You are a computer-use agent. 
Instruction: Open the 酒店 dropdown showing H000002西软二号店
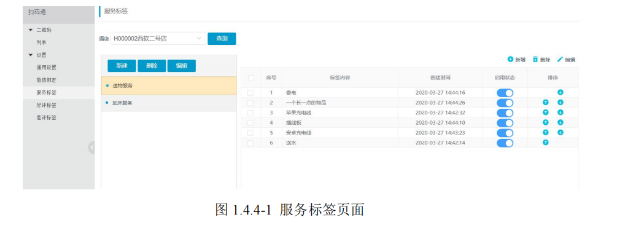point(158,39)
